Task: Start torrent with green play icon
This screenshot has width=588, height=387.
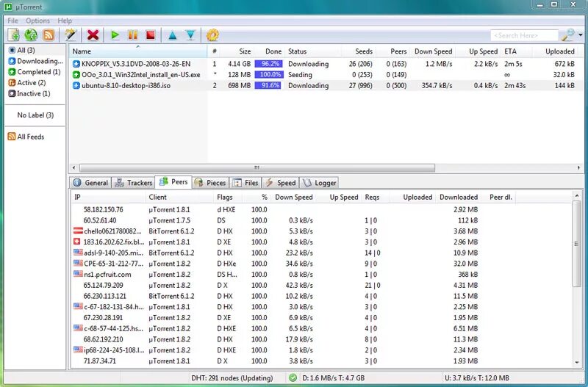Action: pyautogui.click(x=115, y=35)
